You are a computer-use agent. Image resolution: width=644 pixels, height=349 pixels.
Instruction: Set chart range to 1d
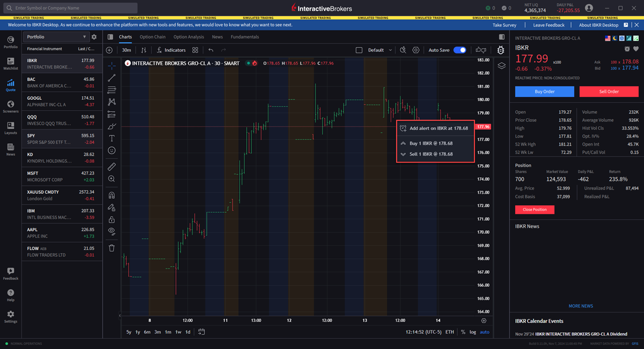coord(188,332)
